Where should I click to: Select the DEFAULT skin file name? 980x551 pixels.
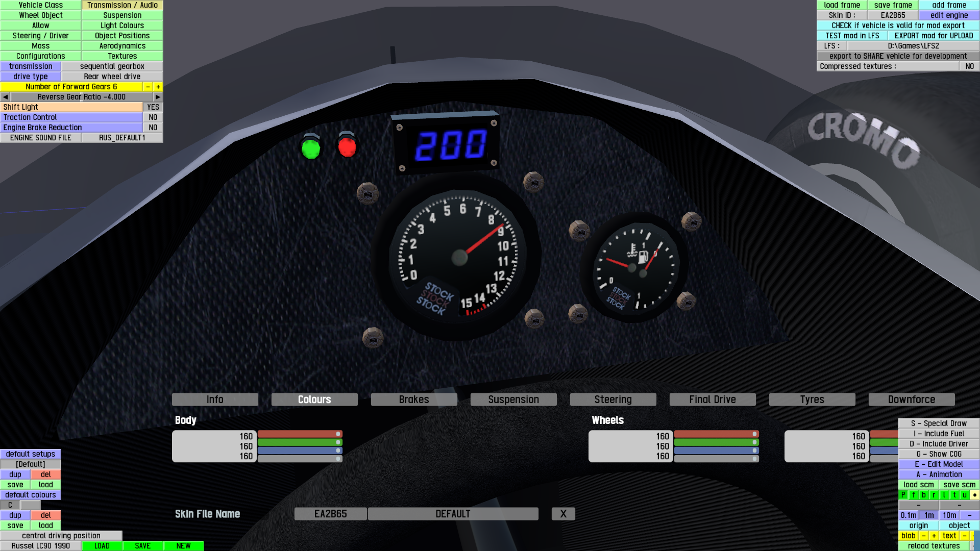point(453,514)
